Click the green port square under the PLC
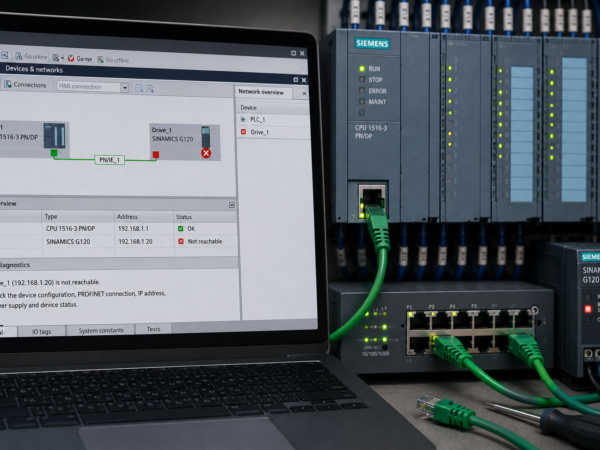 [54, 153]
